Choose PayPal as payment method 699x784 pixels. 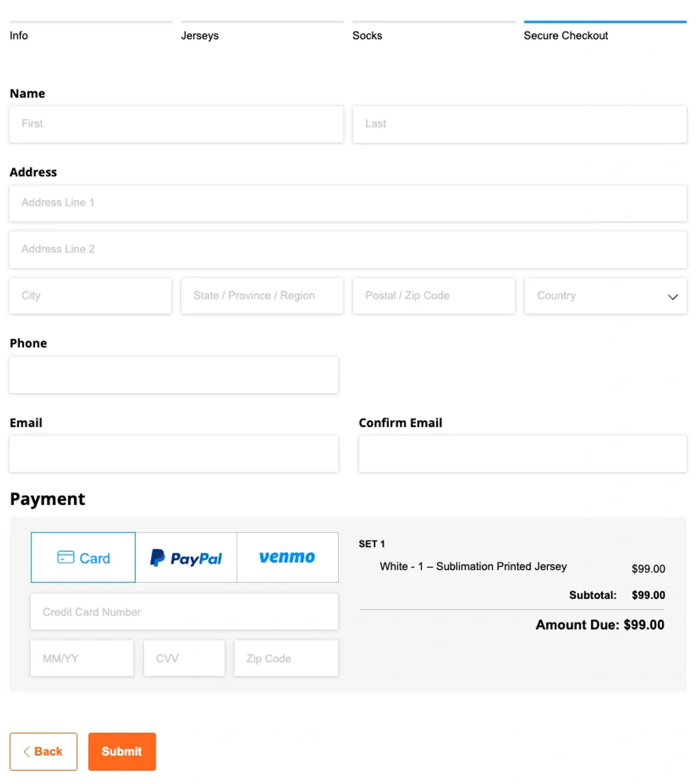pyautogui.click(x=186, y=558)
